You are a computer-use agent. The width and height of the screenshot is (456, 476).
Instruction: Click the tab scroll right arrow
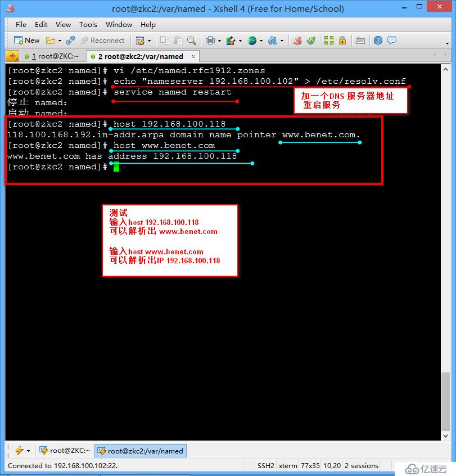tap(445, 55)
